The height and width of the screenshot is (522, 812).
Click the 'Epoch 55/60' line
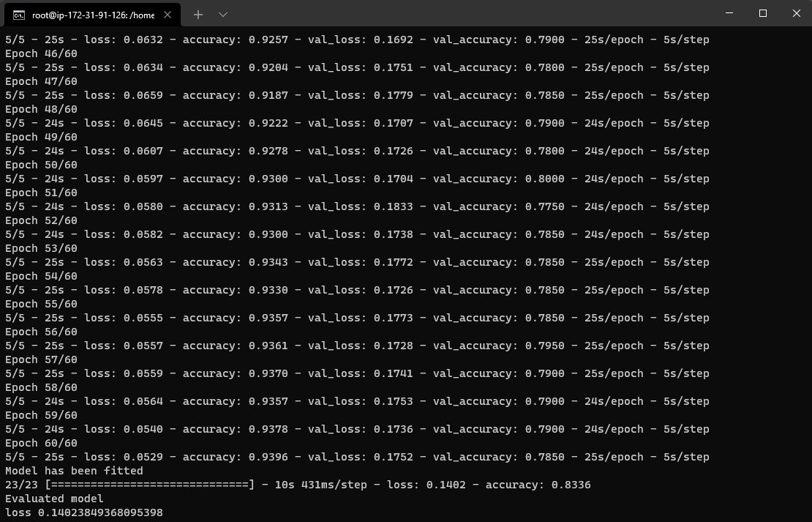pos(42,304)
